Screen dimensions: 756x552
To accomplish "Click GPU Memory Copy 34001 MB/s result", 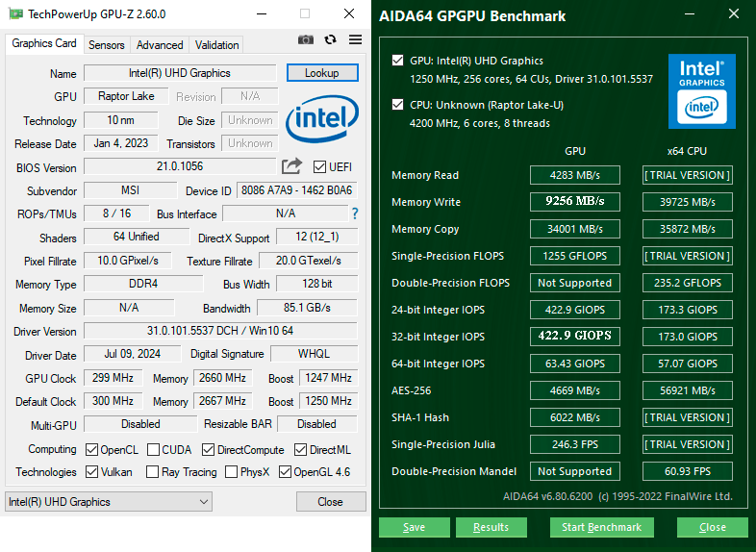I will pos(575,229).
